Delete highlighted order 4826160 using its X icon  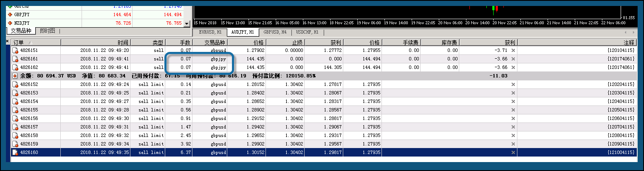[x=513, y=152]
